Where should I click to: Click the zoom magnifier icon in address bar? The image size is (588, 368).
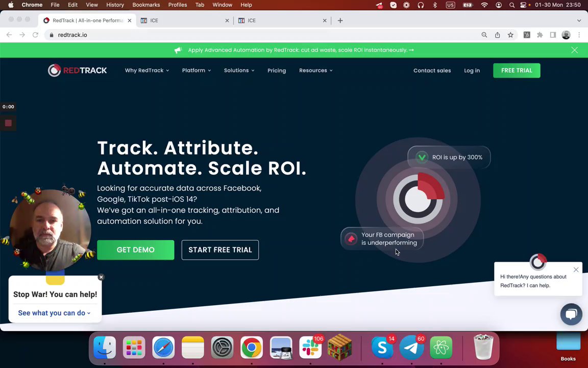[x=484, y=35]
